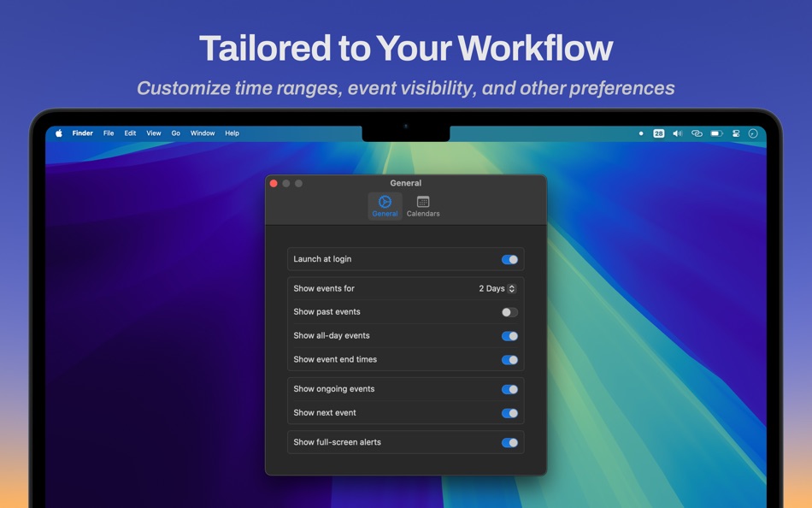
Task: Click the circular icon at far right of menu bar
Action: (754, 133)
